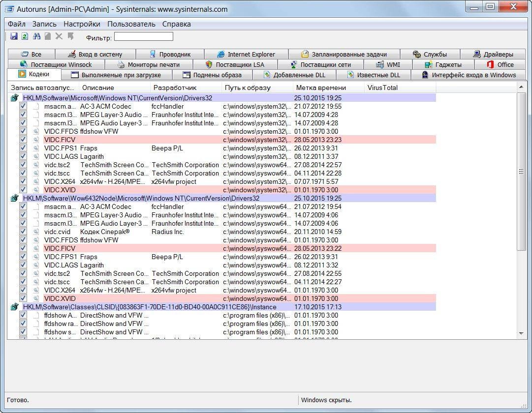Open the Драйверы tab
Viewport: 532px width, 413px height.
493,54
